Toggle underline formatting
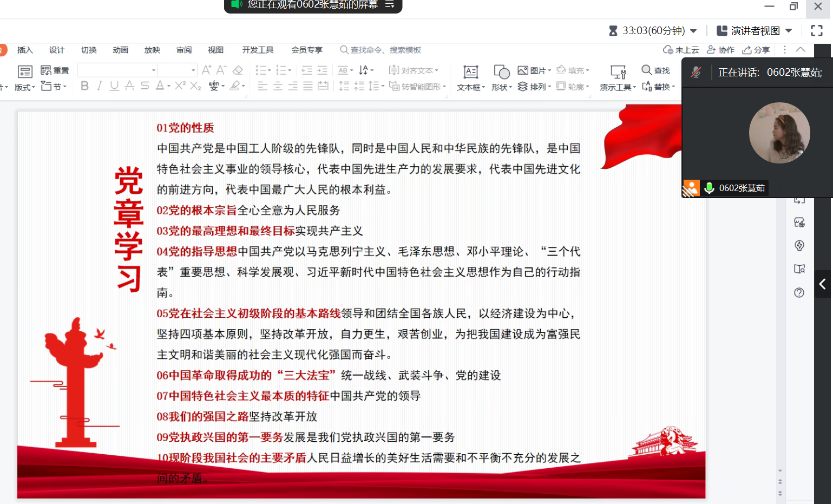 114,86
